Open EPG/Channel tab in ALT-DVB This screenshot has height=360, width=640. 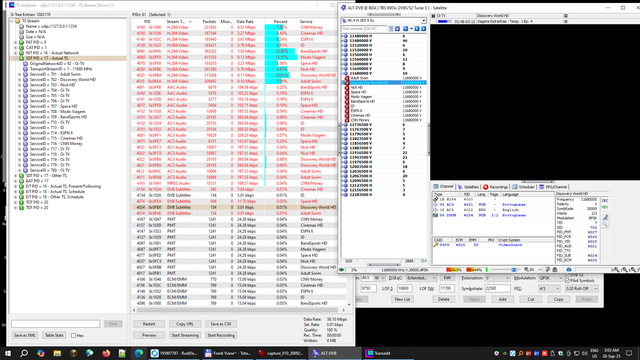click(553, 187)
